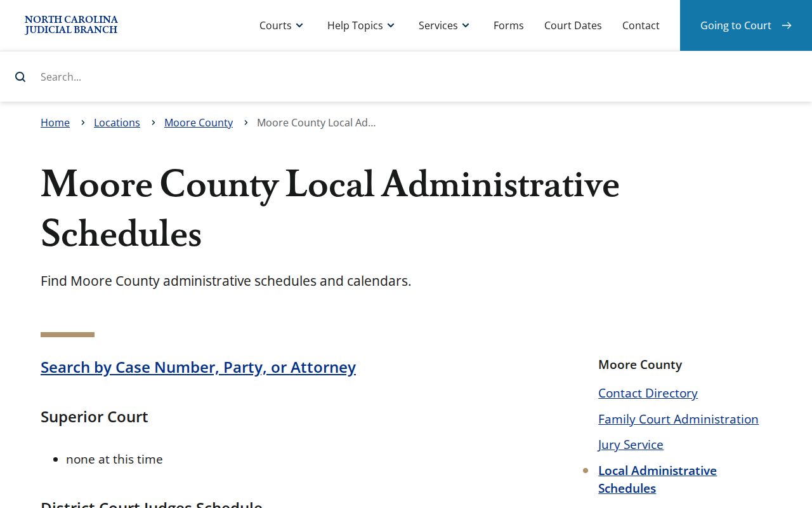Click the Going to Court button
812x508 pixels.
click(746, 25)
